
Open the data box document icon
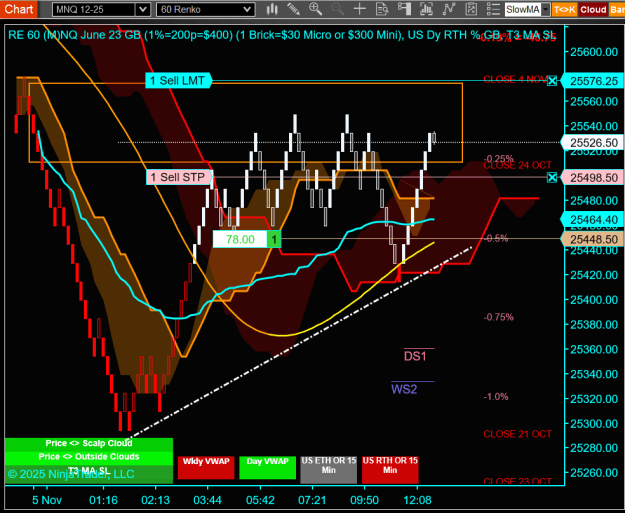(x=382, y=9)
